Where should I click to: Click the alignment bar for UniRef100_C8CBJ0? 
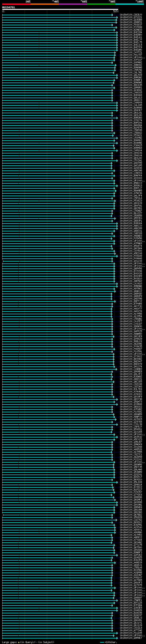pos(58,15)
